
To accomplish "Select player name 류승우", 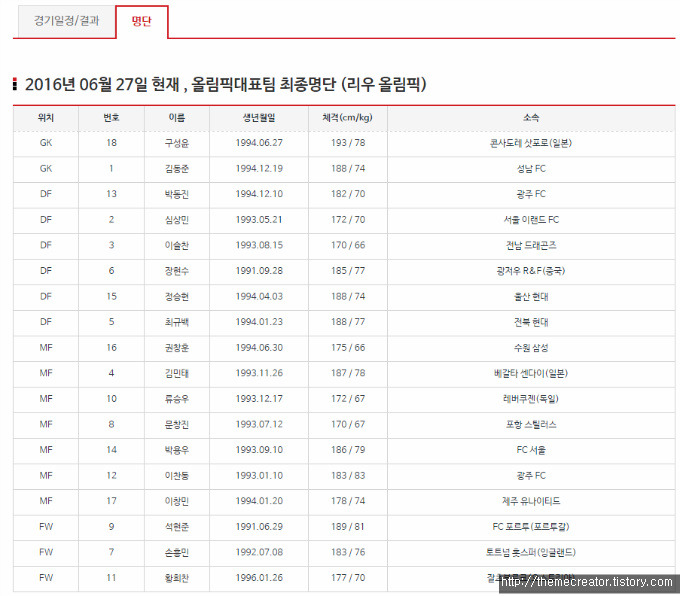I will pos(177,399).
